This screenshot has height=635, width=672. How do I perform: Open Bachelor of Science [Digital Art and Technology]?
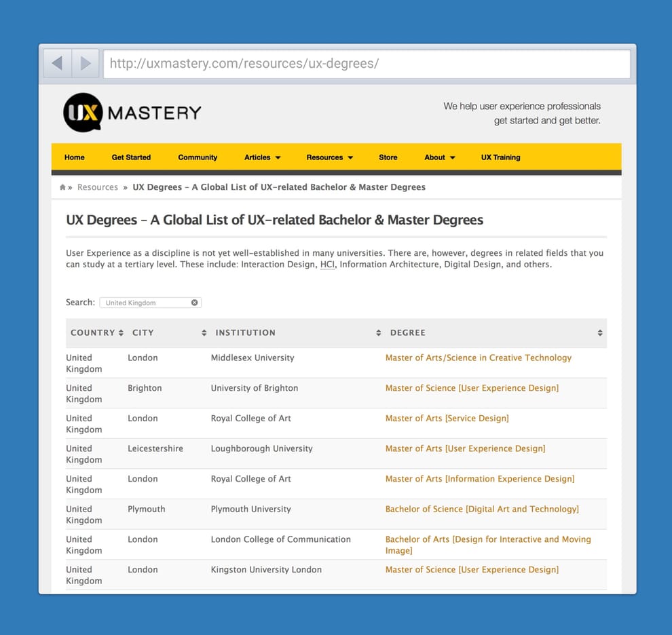tap(482, 509)
